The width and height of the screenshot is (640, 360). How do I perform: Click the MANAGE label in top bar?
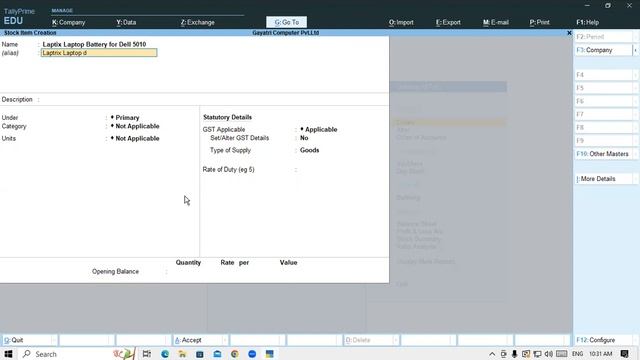pos(62,11)
